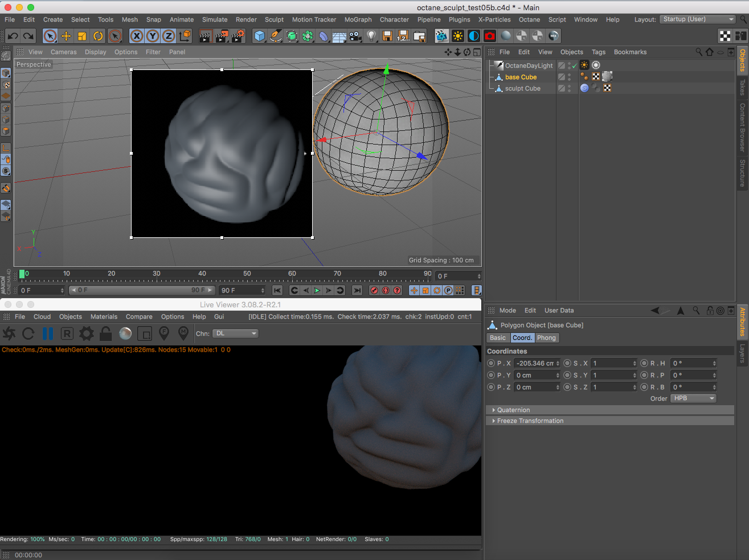This screenshot has height=560, width=749.
Task: Click the Octane settings gear icon
Action: tap(87, 333)
